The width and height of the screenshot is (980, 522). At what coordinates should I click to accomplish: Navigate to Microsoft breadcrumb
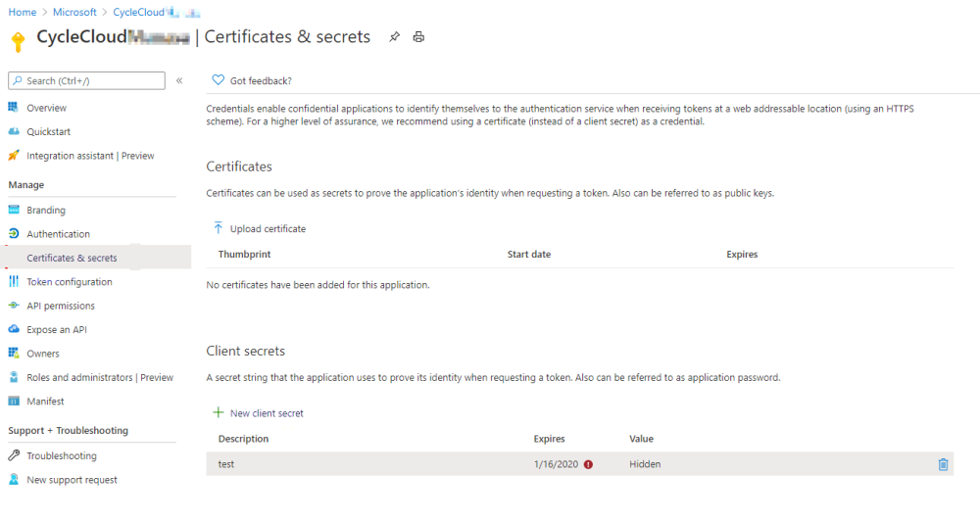[74, 12]
